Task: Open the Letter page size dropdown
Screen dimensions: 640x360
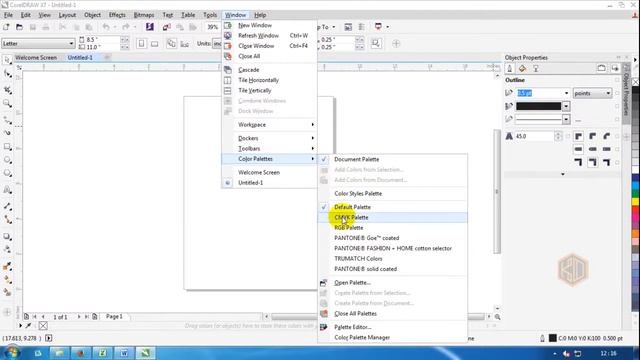Action: (71, 44)
